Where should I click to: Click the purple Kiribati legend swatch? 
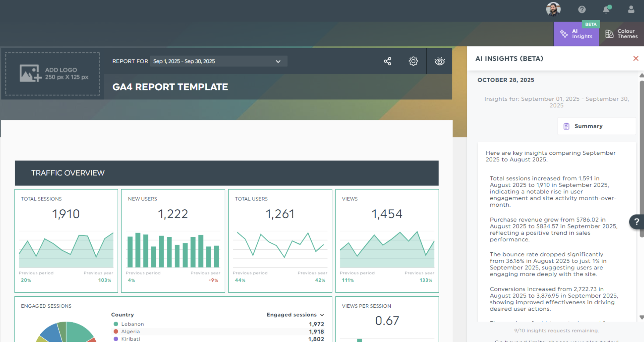coord(116,339)
